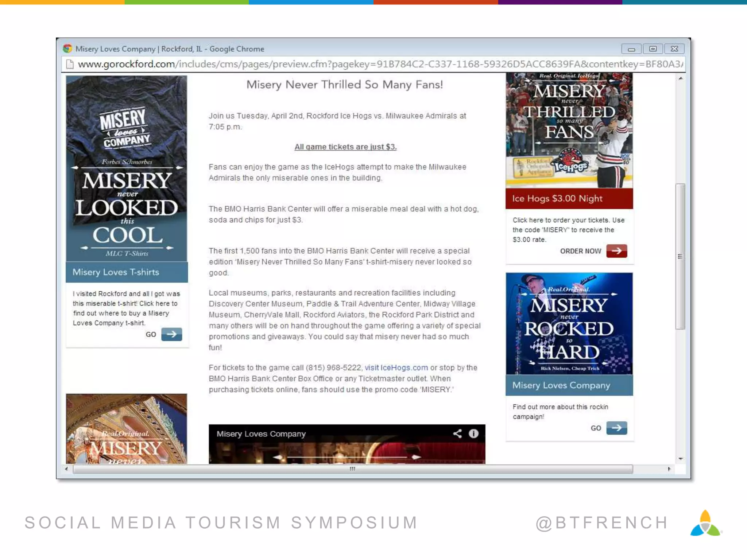Click the Misery Loves Company blue card heading
Screen dimensions: 747x560
pos(561,385)
